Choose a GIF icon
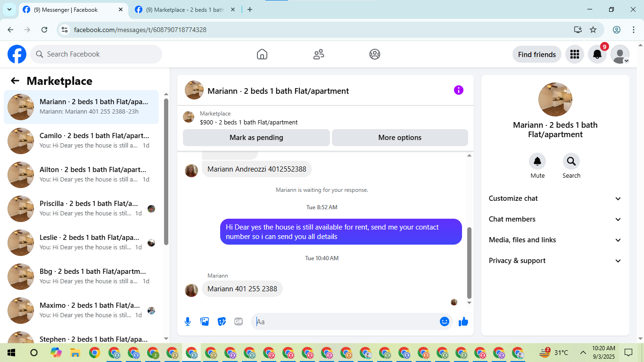The height and width of the screenshot is (362, 644). coord(239,321)
